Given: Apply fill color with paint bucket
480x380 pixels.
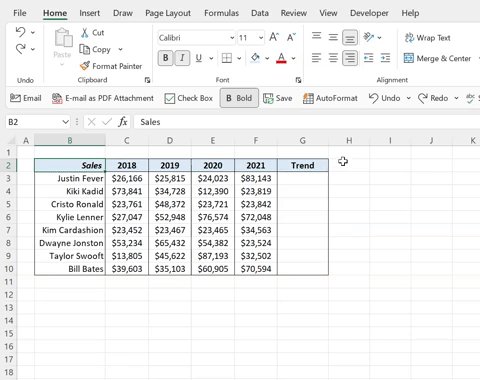Looking at the screenshot, I should point(255,58).
